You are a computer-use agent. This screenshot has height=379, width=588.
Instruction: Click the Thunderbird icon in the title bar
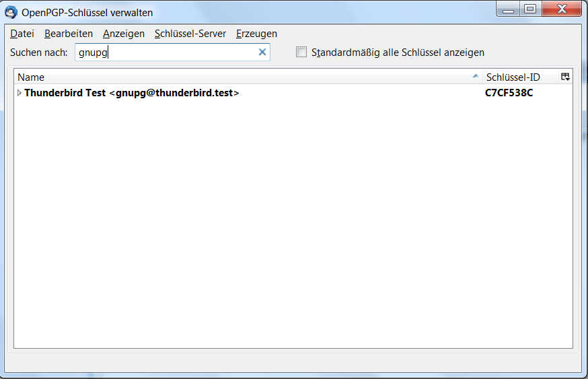tap(11, 12)
